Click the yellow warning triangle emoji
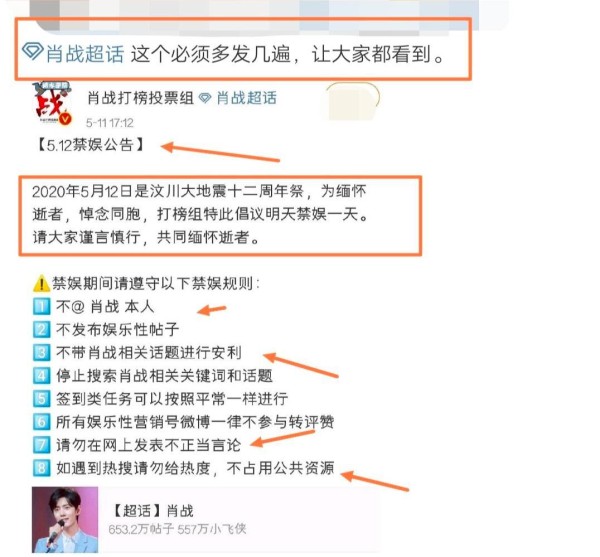The image size is (600, 557). pos(41,284)
